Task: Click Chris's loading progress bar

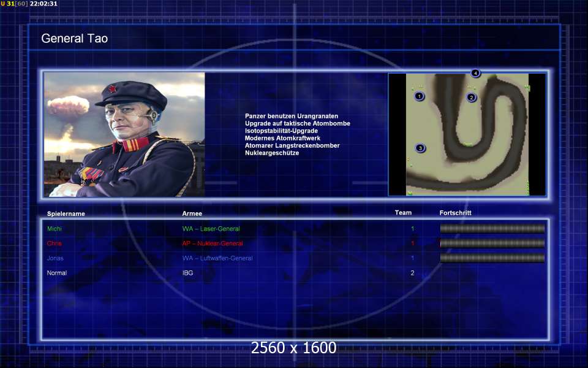Action: point(492,243)
